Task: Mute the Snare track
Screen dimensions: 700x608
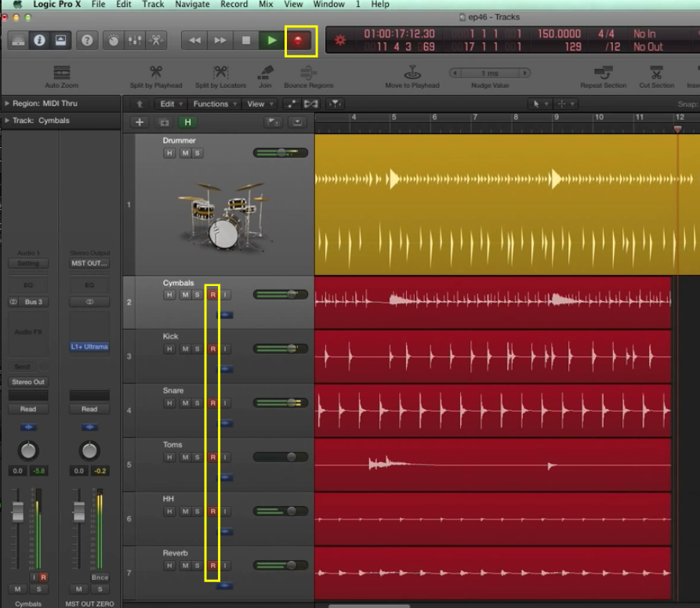Action: (x=185, y=404)
